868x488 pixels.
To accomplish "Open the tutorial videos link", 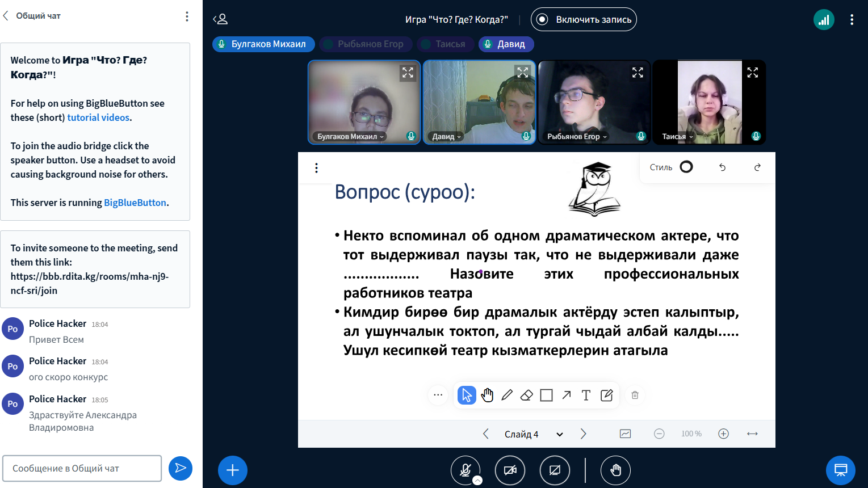I will (99, 117).
